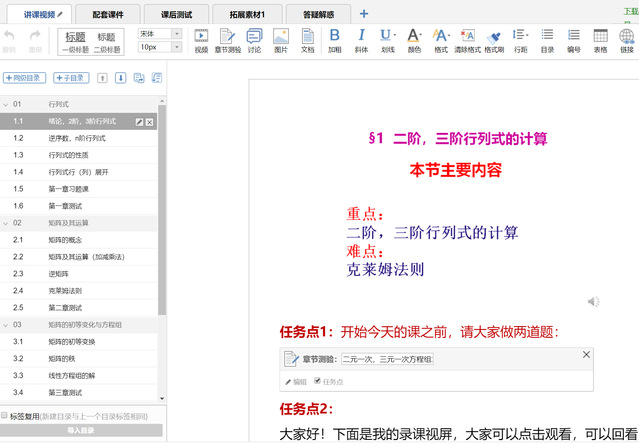Viewport: 639px width, 443px height.
Task: Select chapter 2.3 逆矩阵
Action: point(78,274)
